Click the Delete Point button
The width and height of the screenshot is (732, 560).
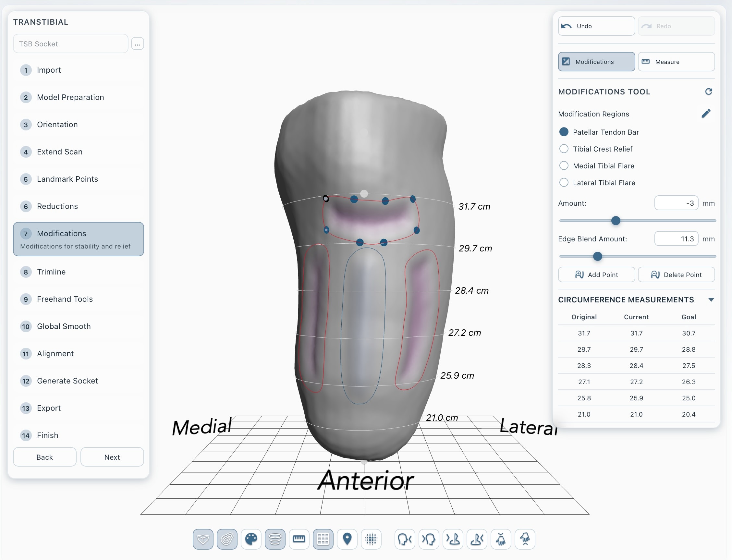click(676, 275)
